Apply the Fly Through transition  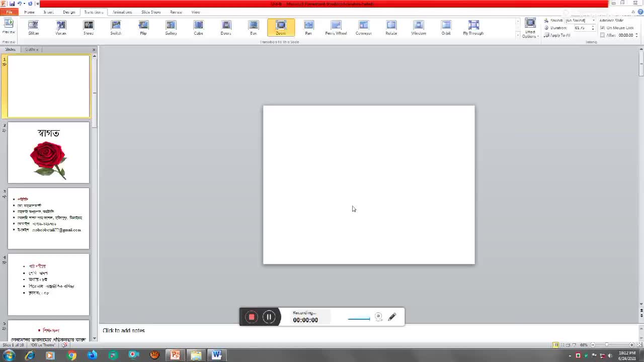point(473,28)
